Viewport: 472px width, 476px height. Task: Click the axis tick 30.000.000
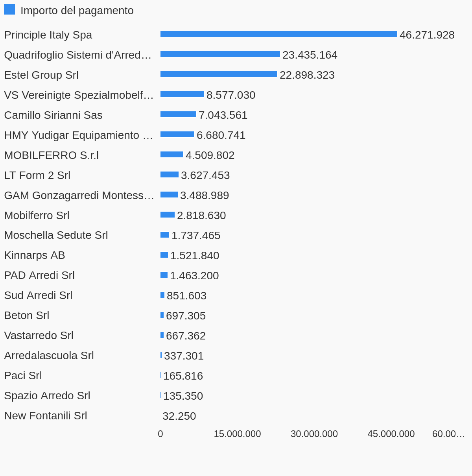tap(314, 434)
